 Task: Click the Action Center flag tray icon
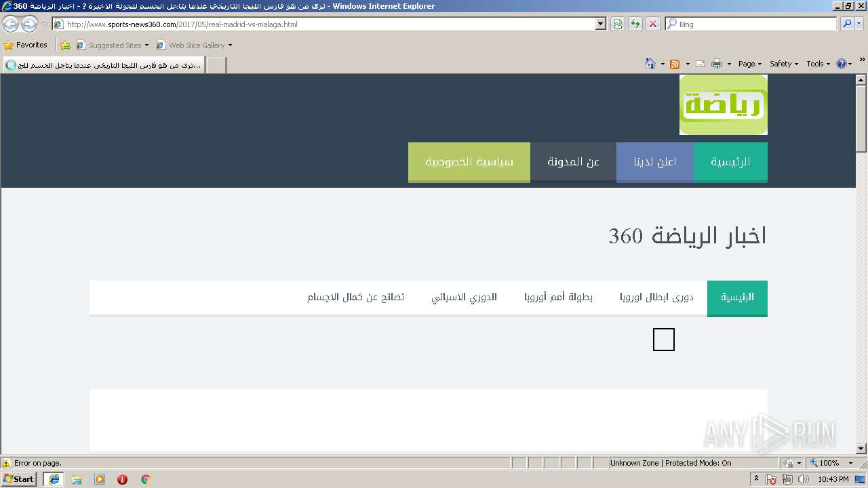(771, 479)
